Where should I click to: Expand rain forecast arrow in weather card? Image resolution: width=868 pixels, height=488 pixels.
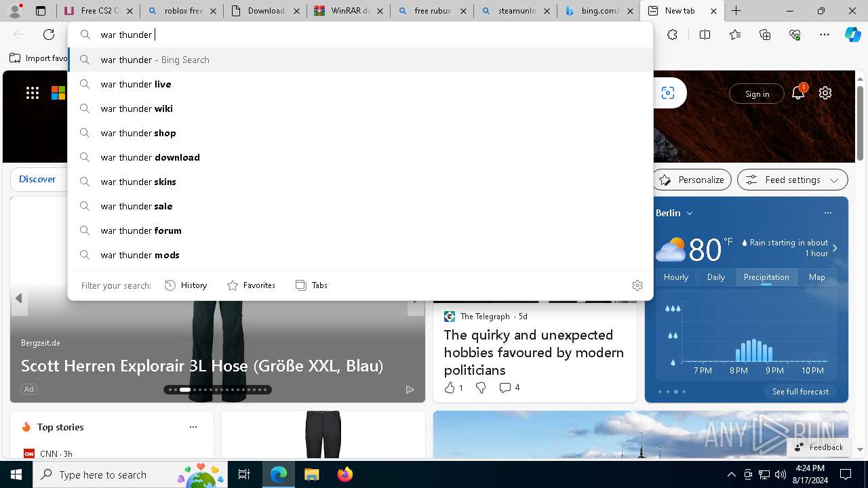835,248
